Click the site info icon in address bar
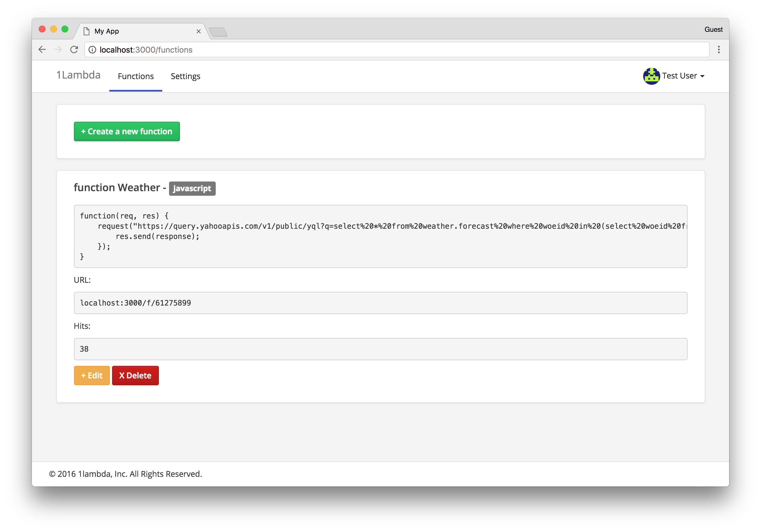Viewport: 761px width, 532px height. coord(92,50)
